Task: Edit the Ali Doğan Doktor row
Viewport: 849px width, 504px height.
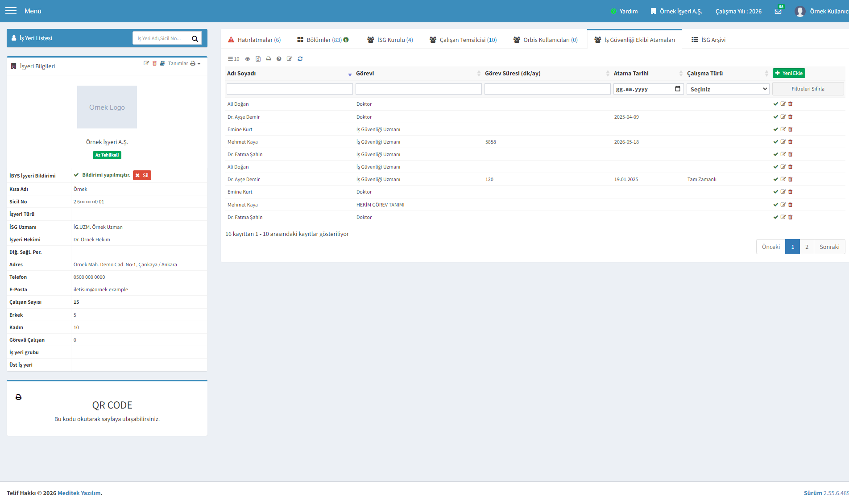Action: pyautogui.click(x=783, y=104)
